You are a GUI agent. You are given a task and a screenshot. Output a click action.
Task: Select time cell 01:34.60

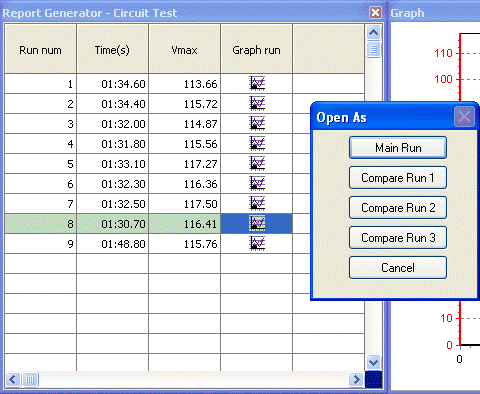(x=112, y=84)
